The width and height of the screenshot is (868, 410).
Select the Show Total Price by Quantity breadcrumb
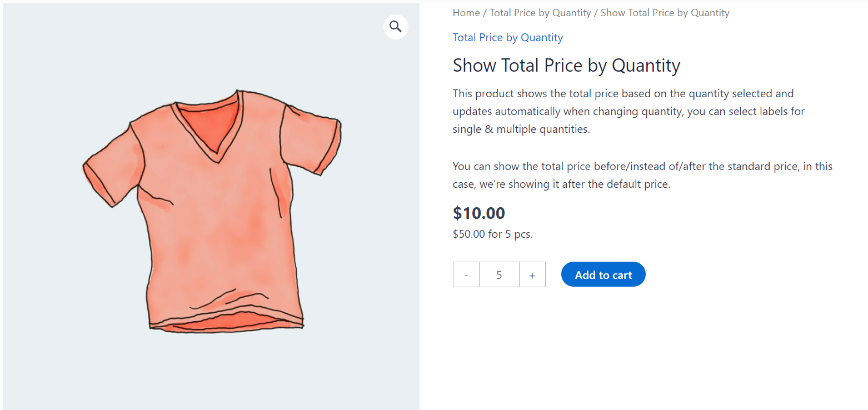(x=665, y=12)
